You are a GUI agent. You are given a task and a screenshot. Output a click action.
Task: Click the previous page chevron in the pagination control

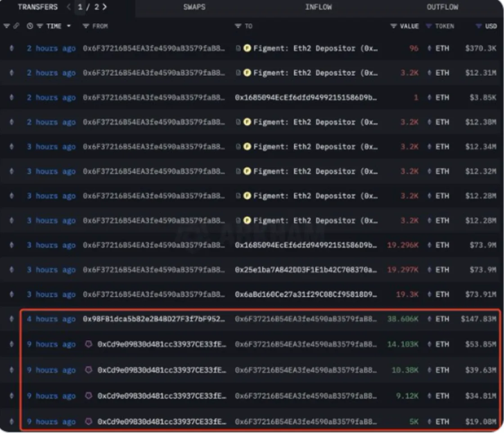[x=68, y=7]
